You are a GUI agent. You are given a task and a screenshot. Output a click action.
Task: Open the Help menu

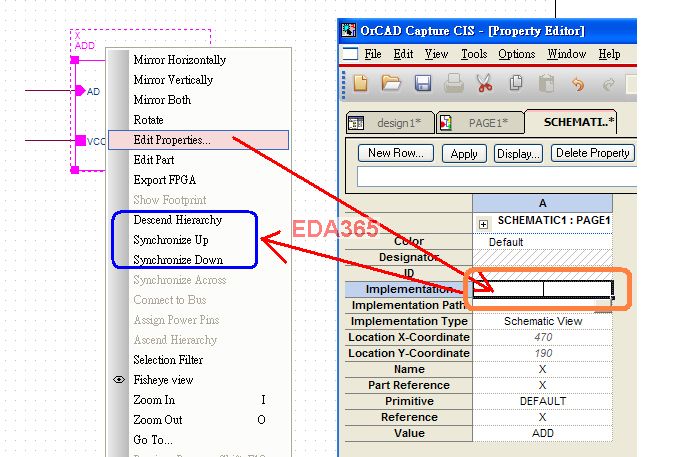(609, 54)
